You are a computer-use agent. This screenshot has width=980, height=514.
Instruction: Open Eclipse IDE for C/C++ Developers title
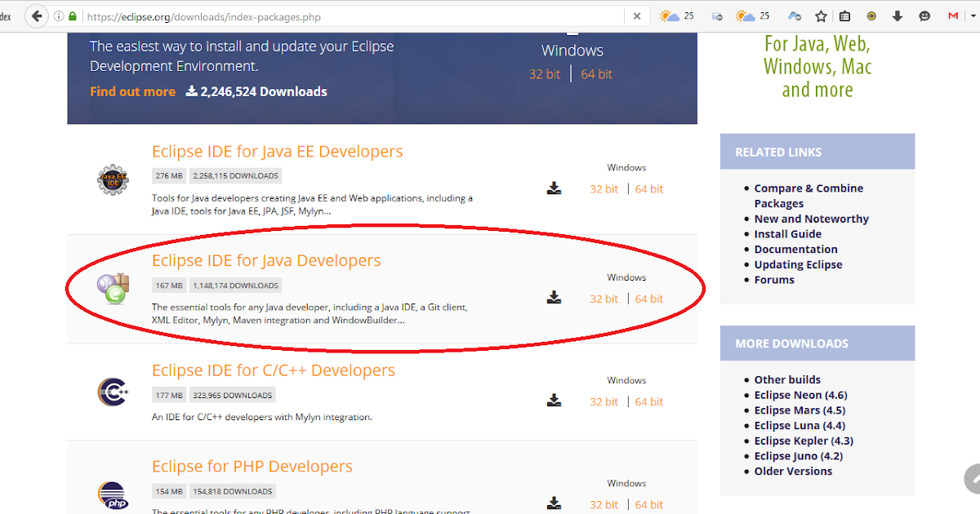274,370
